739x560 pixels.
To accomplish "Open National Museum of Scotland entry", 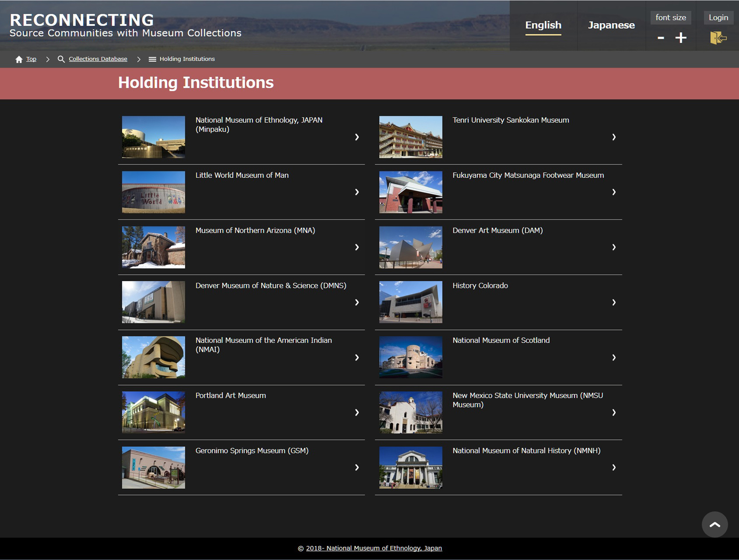I will (498, 358).
